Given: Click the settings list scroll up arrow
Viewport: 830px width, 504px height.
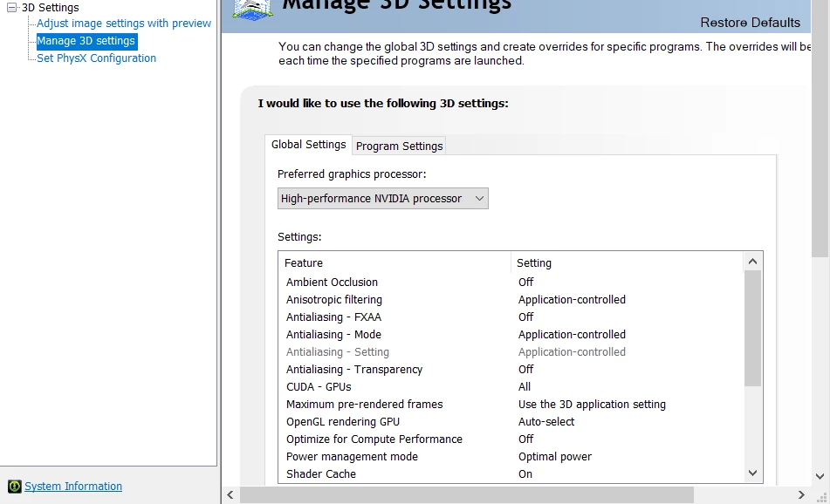Looking at the screenshot, I should 752,262.
